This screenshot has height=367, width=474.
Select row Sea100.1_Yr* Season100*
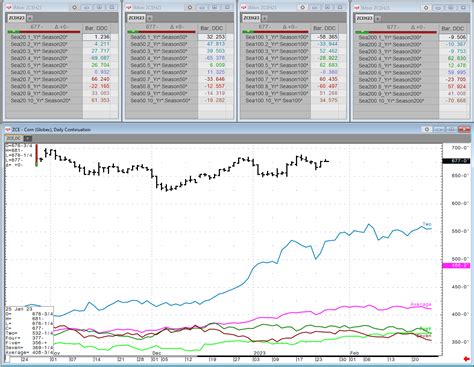click(x=276, y=37)
